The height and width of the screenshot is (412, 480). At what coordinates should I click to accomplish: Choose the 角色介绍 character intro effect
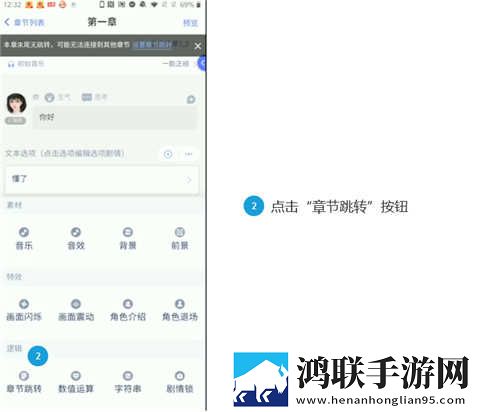128,310
